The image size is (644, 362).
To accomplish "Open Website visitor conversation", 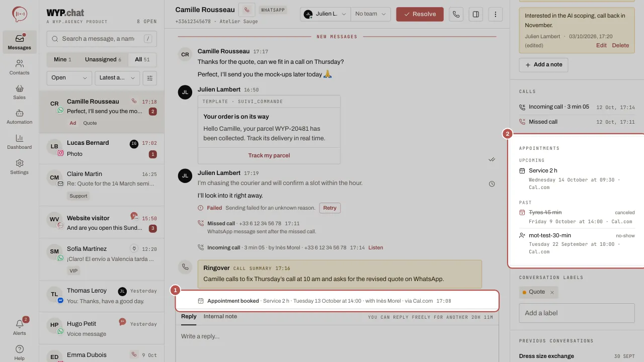I will coord(102,223).
